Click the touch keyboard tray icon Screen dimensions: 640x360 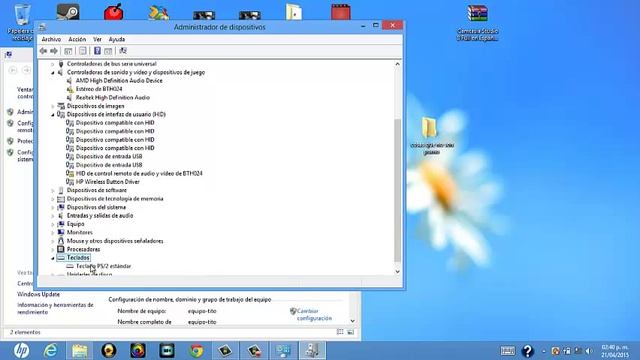(507, 351)
